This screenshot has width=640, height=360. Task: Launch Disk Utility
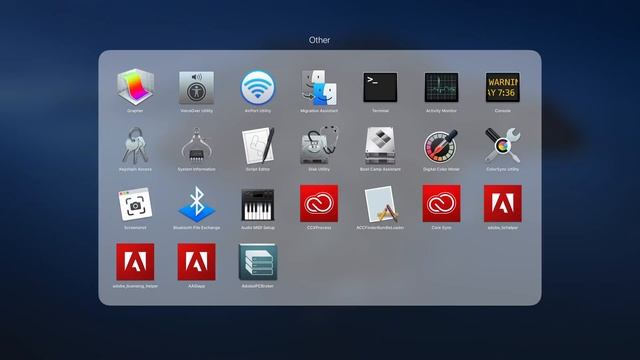pyautogui.click(x=319, y=146)
